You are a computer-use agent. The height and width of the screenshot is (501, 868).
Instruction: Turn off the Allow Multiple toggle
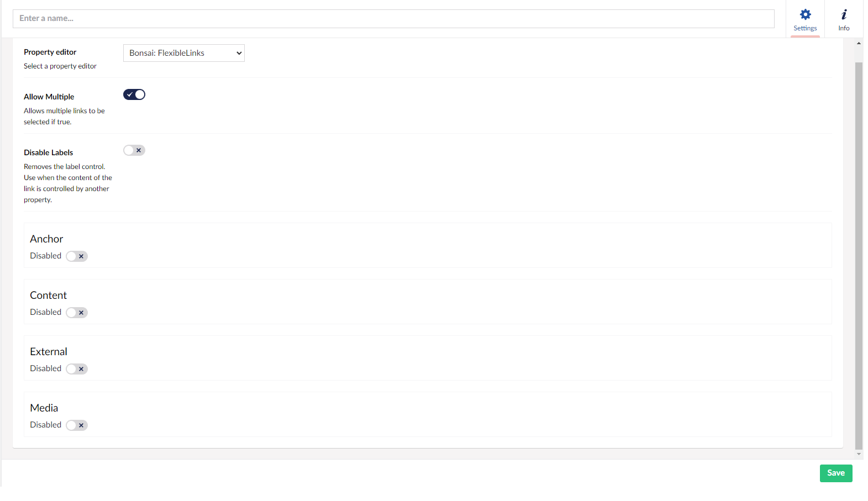point(134,94)
